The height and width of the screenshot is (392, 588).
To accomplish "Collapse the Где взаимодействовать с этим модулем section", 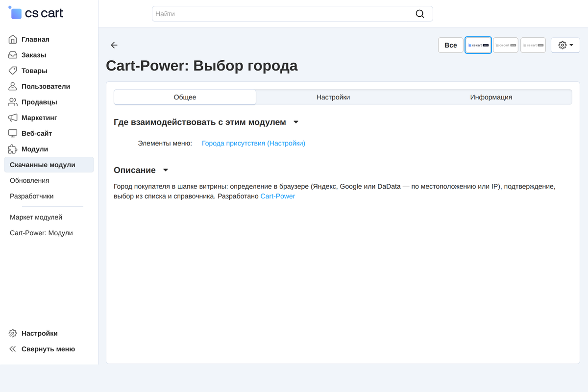I will 296,122.
